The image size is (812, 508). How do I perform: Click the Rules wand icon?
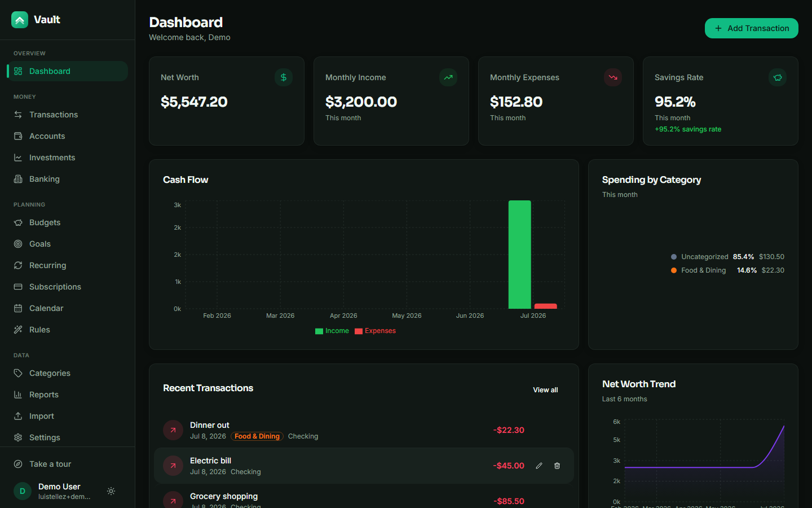[x=18, y=330]
